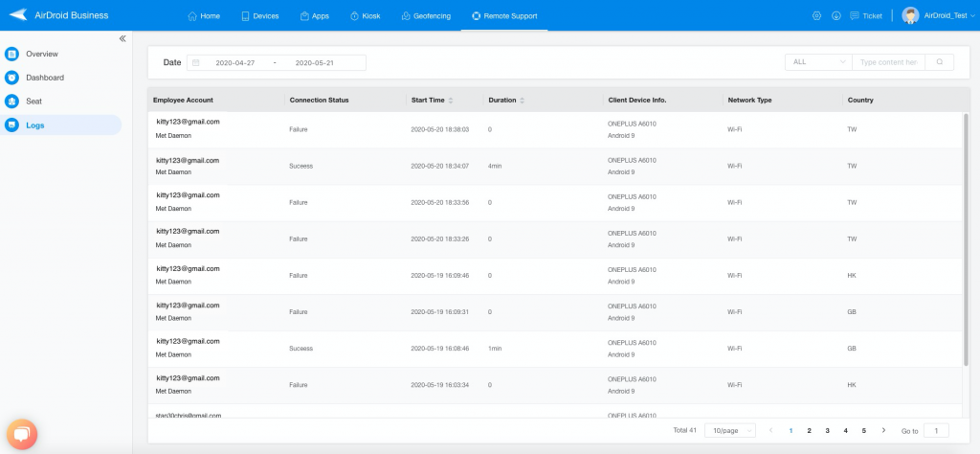Click start time 2020-05-20 18:33:56
The height and width of the screenshot is (454, 980).
coord(440,203)
